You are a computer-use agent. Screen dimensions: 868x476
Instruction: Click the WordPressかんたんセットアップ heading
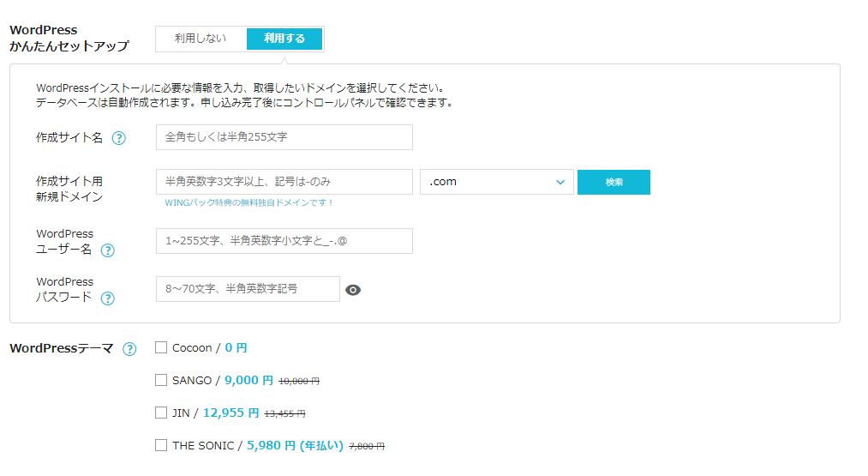coord(69,39)
